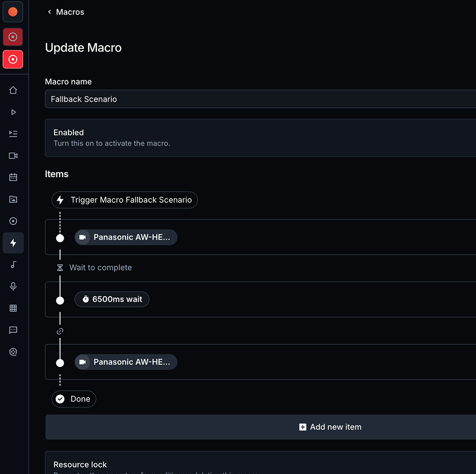Click the Enabled setting panel
Image resolution: width=476 pixels, height=474 pixels.
point(260,138)
